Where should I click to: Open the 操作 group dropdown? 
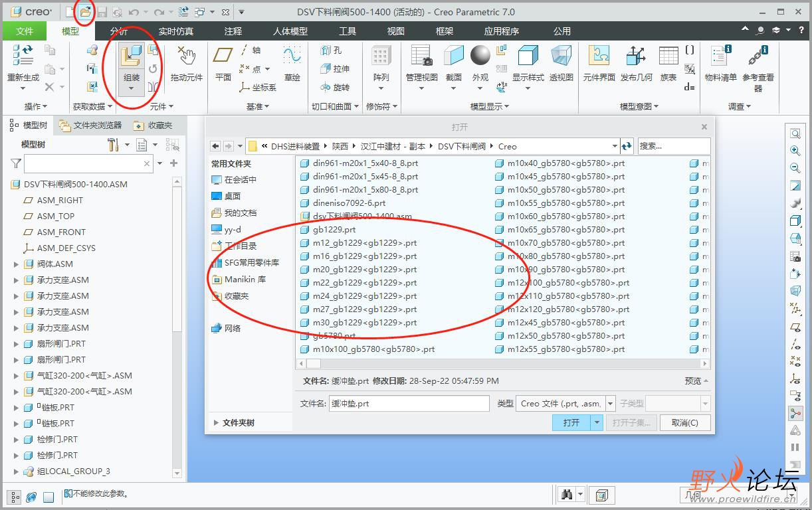[x=36, y=106]
